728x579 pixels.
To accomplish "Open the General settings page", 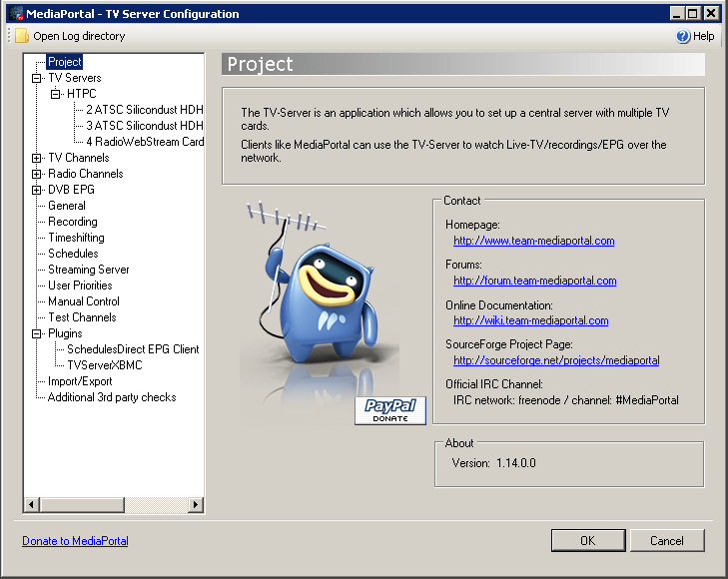I will (66, 206).
